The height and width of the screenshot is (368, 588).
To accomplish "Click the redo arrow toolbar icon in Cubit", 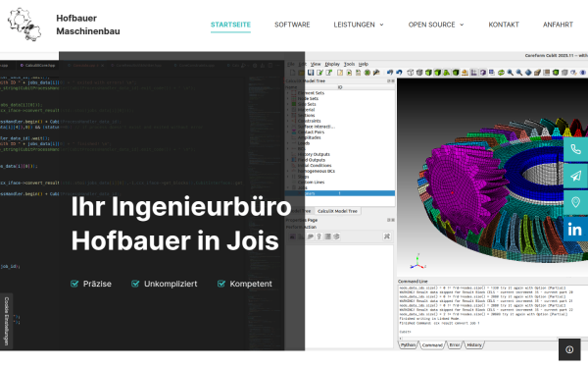I will [399, 73].
